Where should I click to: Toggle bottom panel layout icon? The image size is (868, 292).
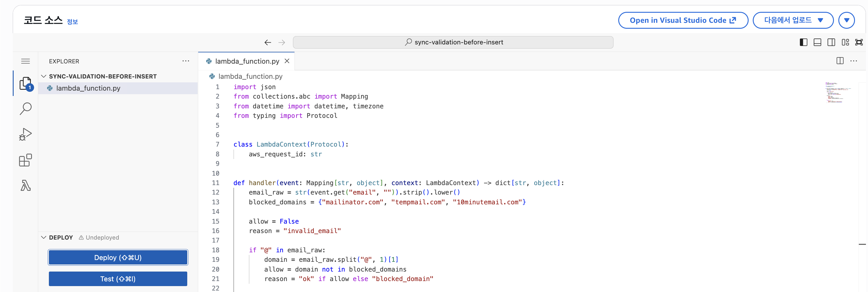[817, 42]
